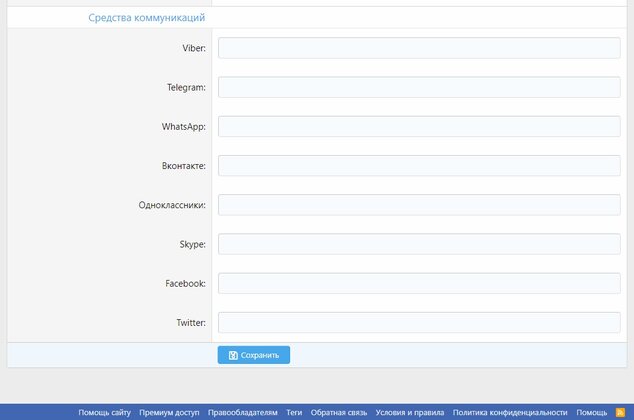Focus the Telegram input field
This screenshot has width=634, height=420.
[x=419, y=87]
